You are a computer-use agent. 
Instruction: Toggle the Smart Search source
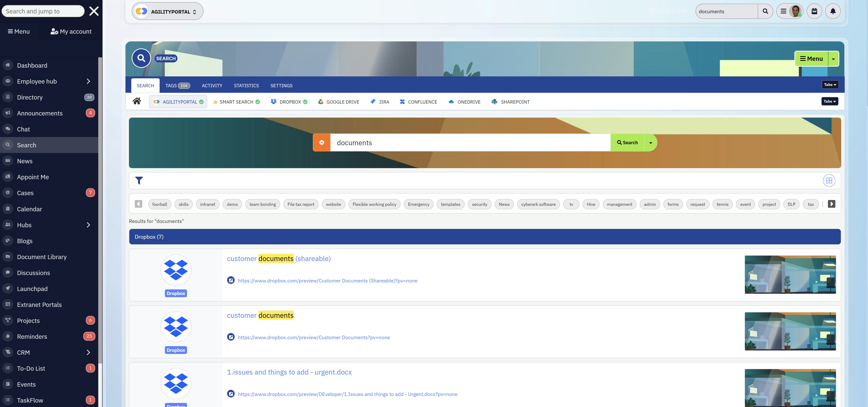tap(236, 102)
